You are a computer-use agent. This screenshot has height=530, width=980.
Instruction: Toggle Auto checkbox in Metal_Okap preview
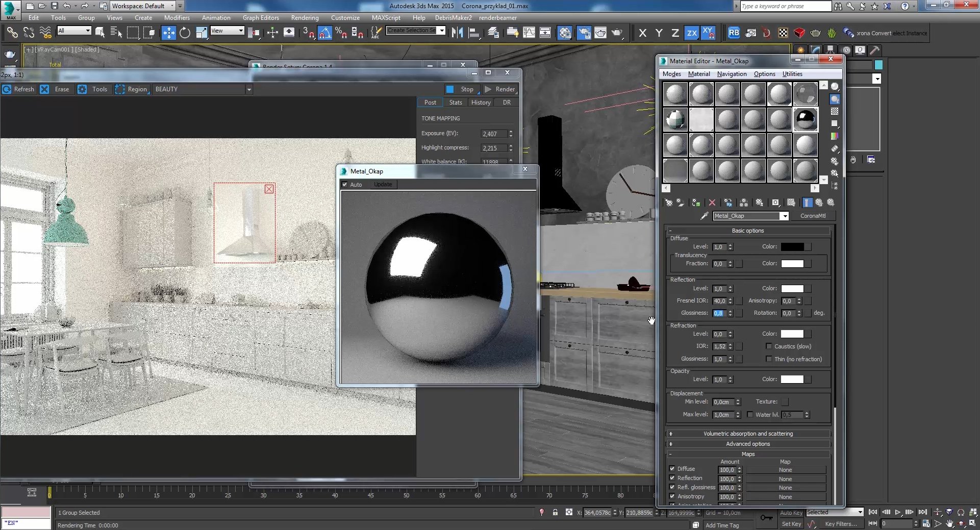click(x=345, y=185)
